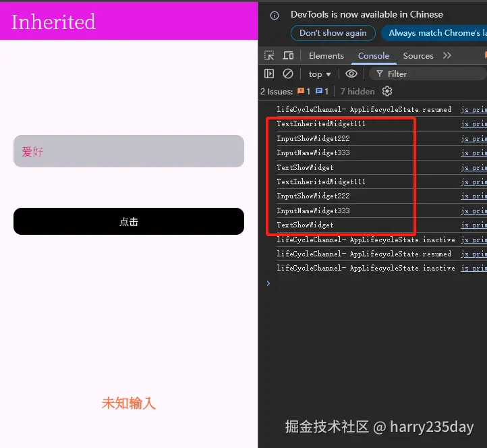This screenshot has width=487, height=448.
Task: Click the console prompt chevron
Action: [268, 283]
